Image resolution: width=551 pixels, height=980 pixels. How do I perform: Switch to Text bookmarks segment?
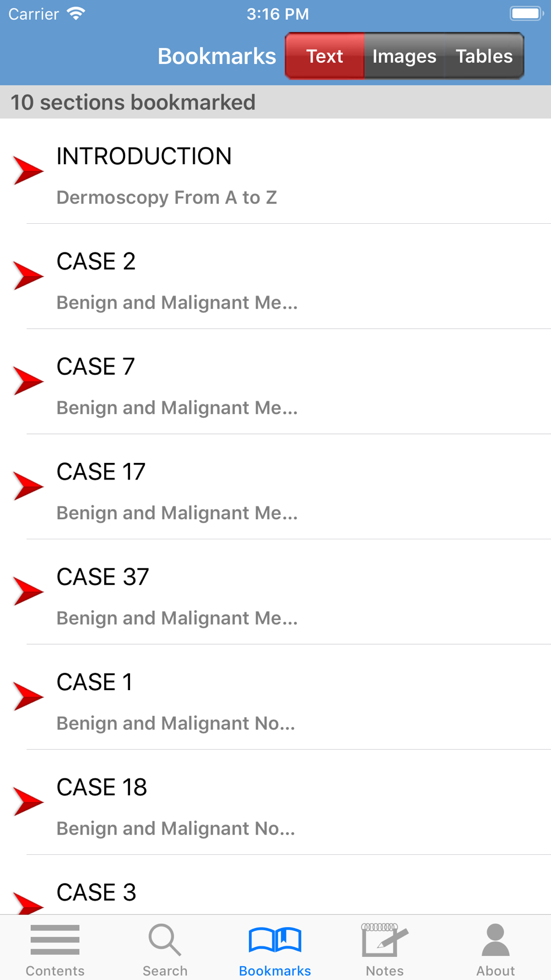pyautogui.click(x=325, y=56)
